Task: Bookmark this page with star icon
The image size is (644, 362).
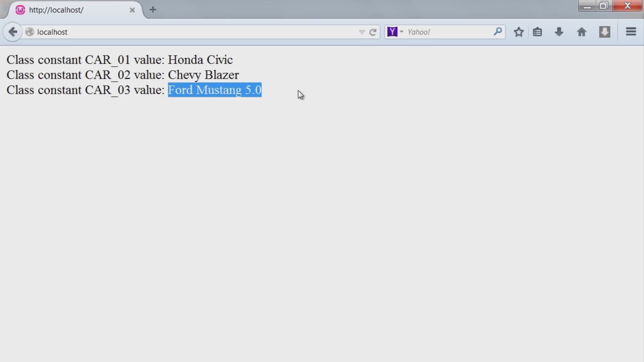Action: tap(519, 32)
